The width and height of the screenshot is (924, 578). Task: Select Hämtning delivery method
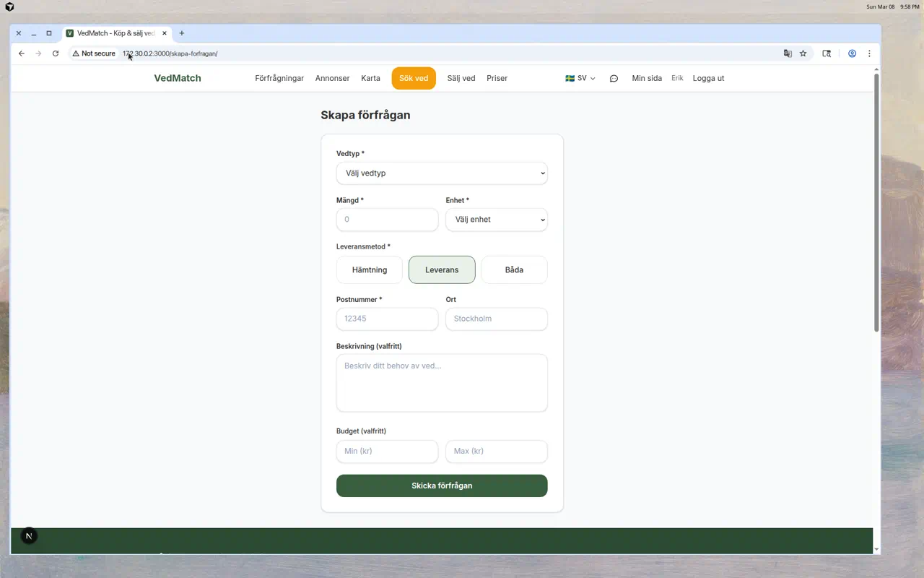point(370,269)
